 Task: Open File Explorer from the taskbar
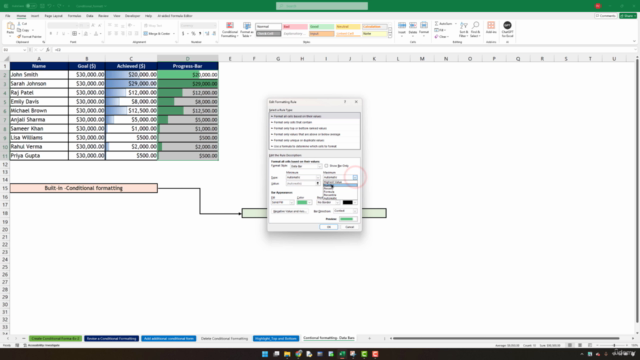click(x=287, y=354)
